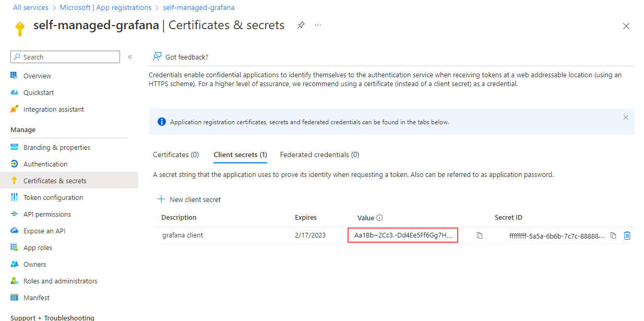The height and width of the screenshot is (321, 644).
Task: Switch to Certificates (0) tab
Action: [x=176, y=154]
